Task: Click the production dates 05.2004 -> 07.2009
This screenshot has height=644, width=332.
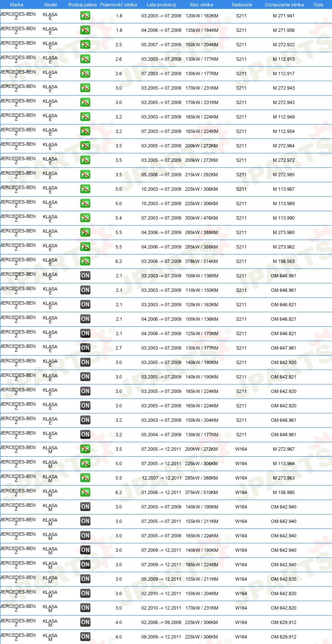Action: click(x=161, y=435)
